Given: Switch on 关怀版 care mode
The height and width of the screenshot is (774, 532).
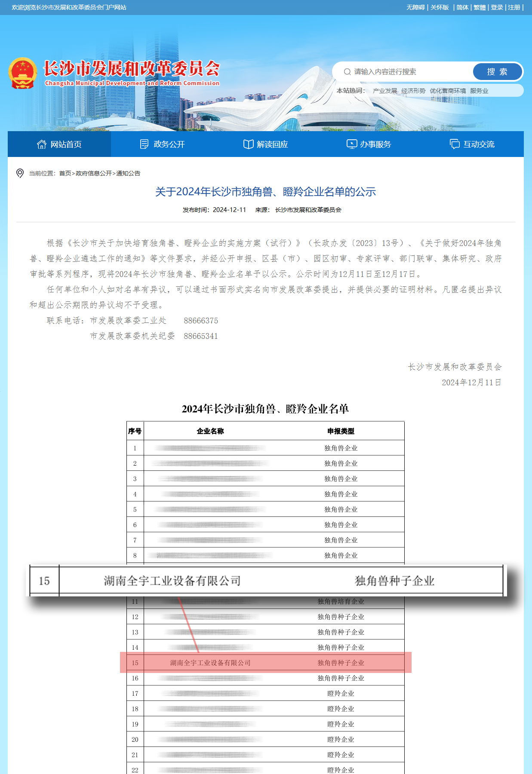Looking at the screenshot, I should click(x=440, y=7).
